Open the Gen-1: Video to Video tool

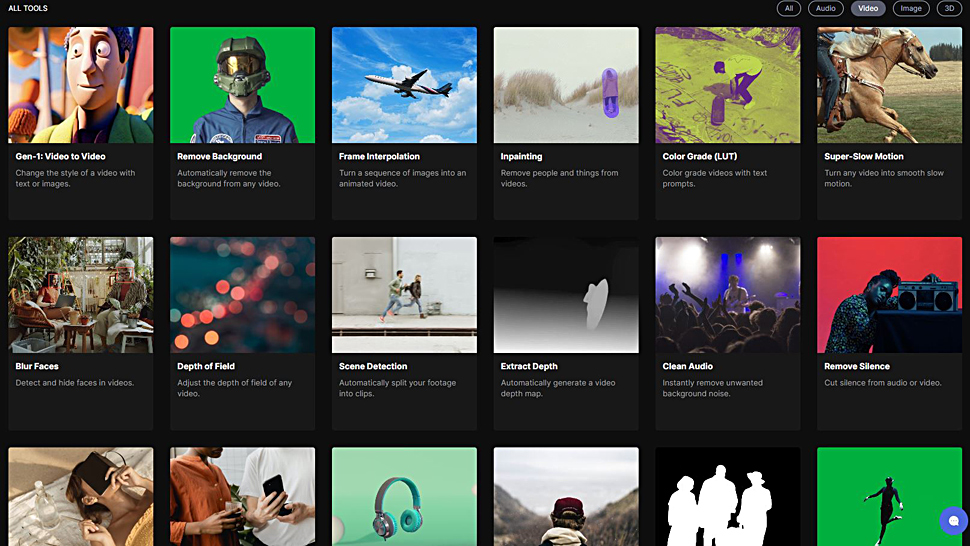[x=80, y=123]
